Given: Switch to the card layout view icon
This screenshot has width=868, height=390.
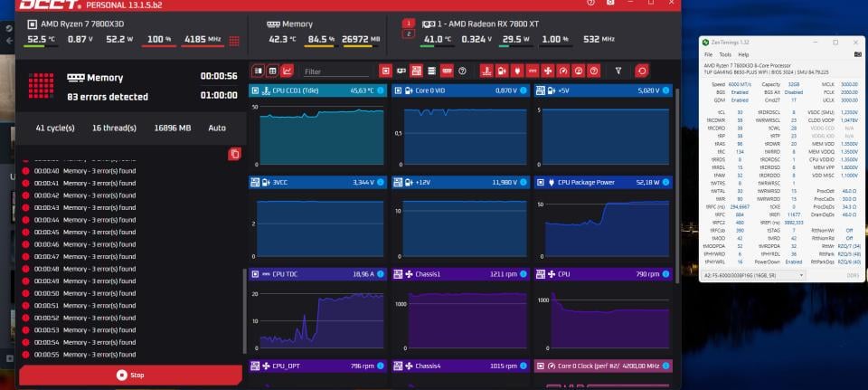Looking at the screenshot, I should pyautogui.click(x=258, y=71).
